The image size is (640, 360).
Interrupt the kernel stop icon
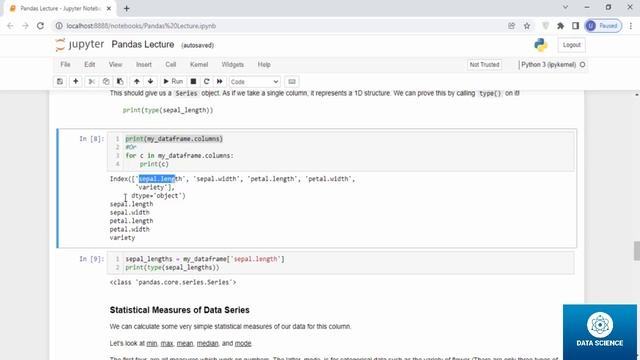point(193,82)
